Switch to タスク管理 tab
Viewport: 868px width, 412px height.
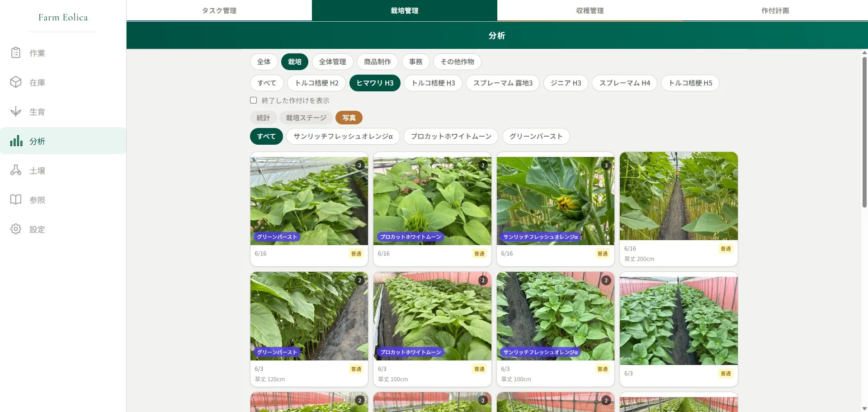coord(219,10)
